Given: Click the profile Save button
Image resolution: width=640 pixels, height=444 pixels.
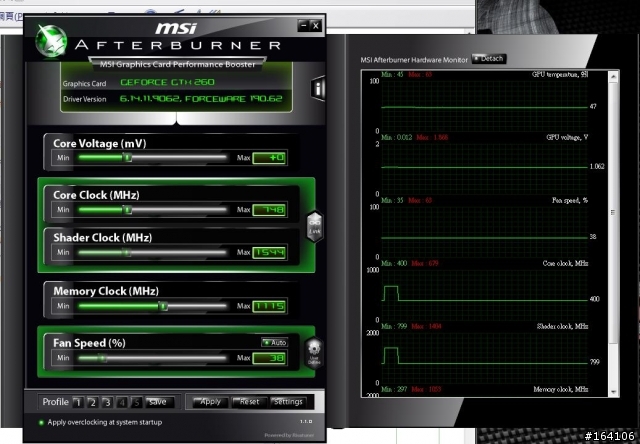Looking at the screenshot, I should point(159,402).
